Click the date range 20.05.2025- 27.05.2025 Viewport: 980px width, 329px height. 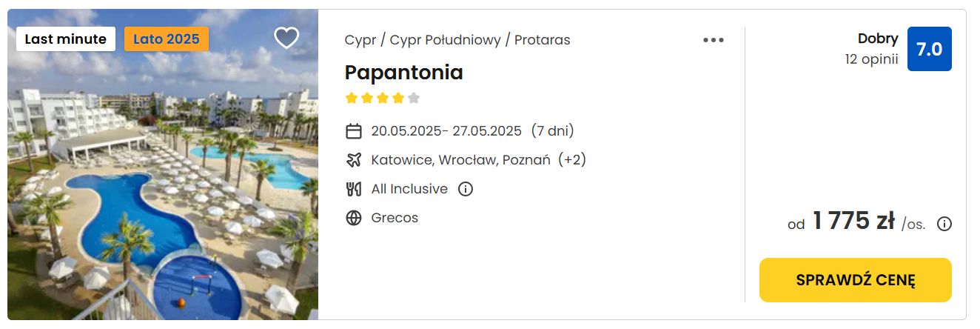pos(446,131)
